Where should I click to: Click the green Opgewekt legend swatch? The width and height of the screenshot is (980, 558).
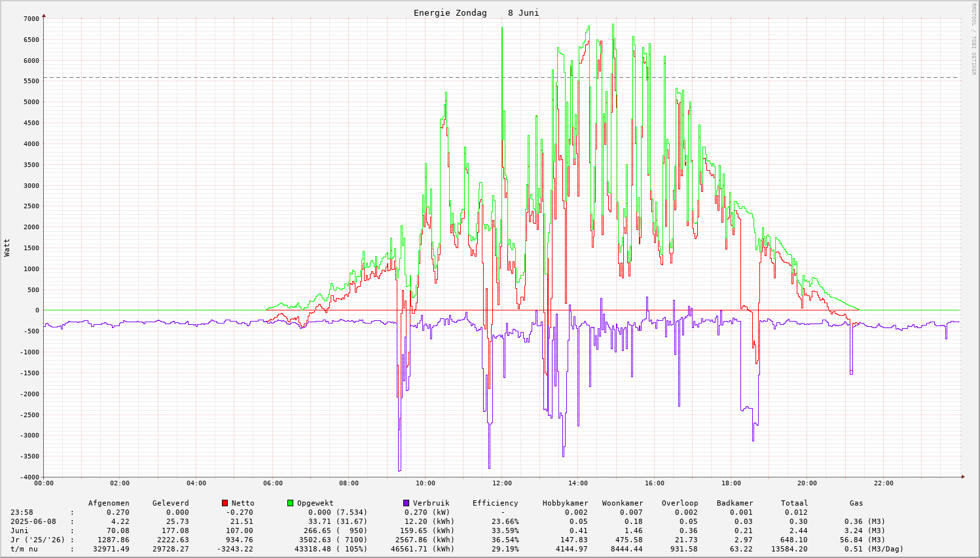pyautogui.click(x=290, y=503)
